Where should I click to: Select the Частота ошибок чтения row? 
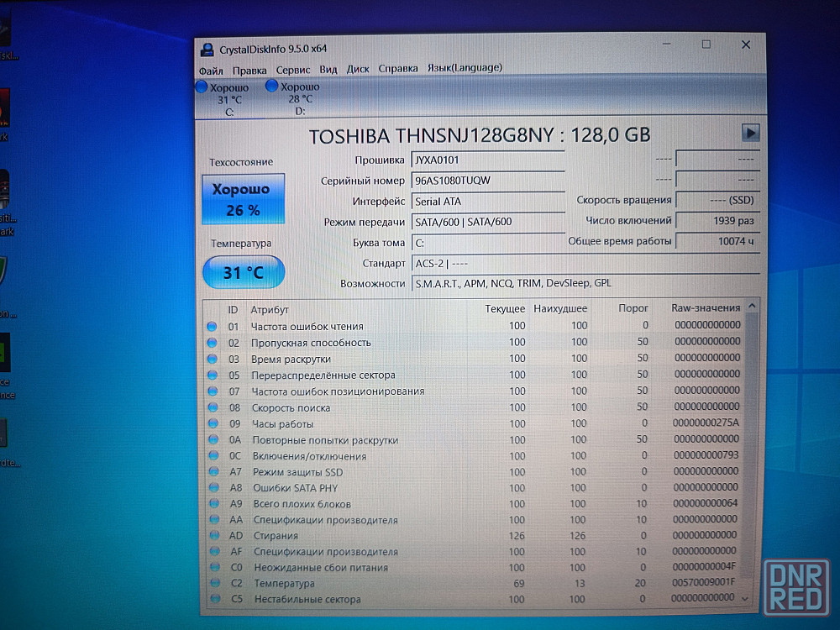coord(474,326)
